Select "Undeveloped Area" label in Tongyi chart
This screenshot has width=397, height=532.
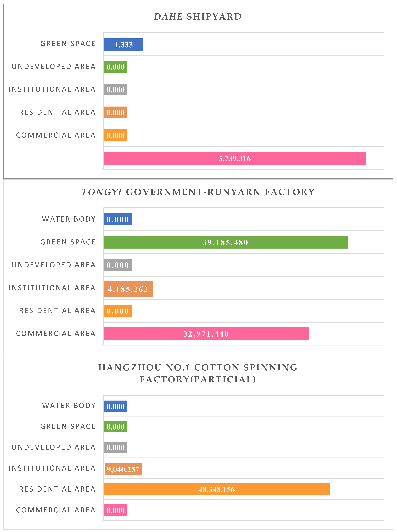click(x=54, y=265)
